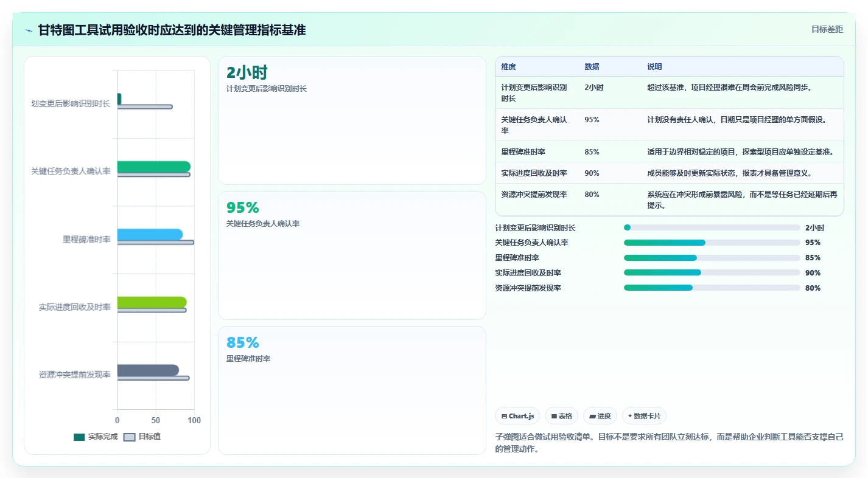Open the 目标差距 label in the header
Viewport: 868px width, 478px height.
click(827, 29)
